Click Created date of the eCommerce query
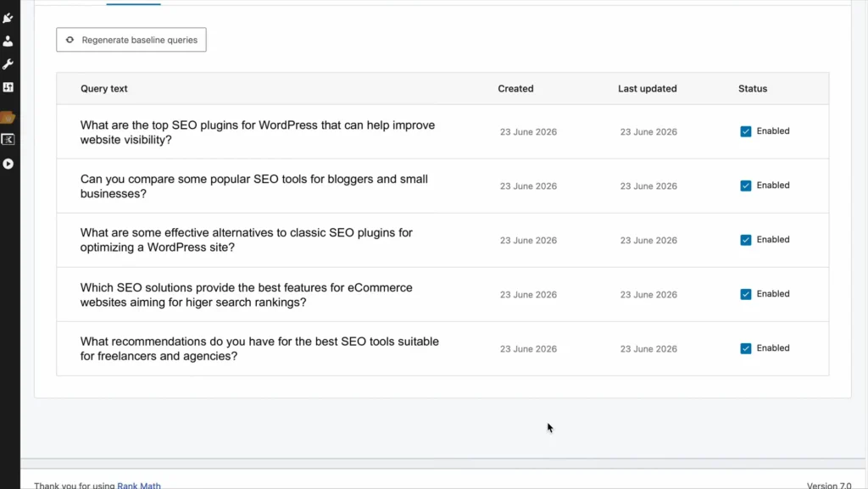 (528, 294)
